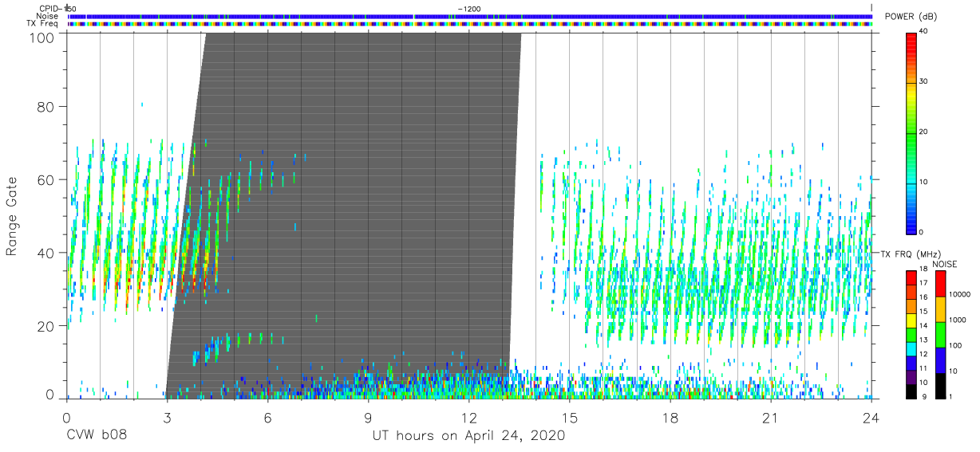Click the 10000 noise scale label
Viewport: 980px width, 452px height.
[960, 294]
